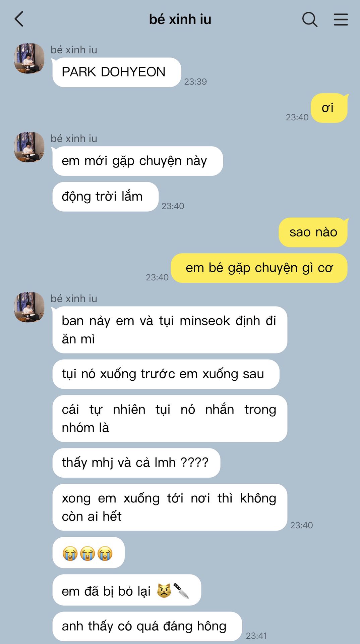The width and height of the screenshot is (360, 644).
Task: Tap the avatar beside 'ban nảy em và tụi minseok'
Action: 29,307
